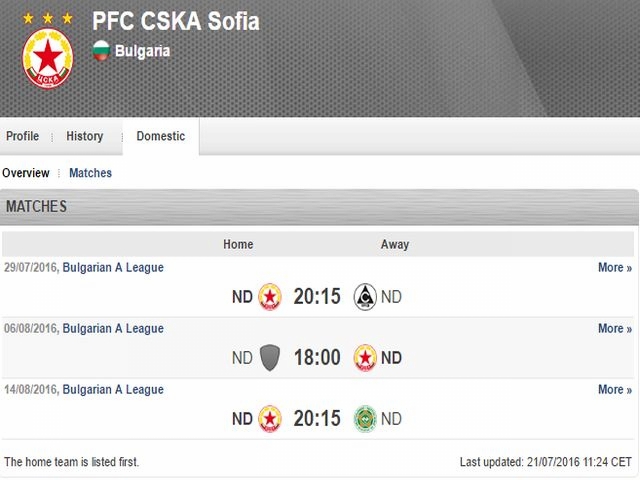Click the Slavia Sofia away crest

tap(365, 297)
